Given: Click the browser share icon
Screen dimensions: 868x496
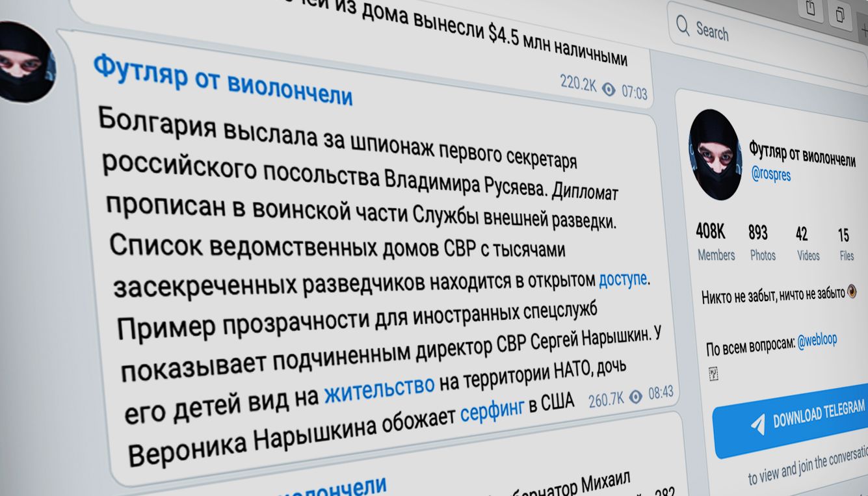Looking at the screenshot, I should click(x=811, y=7).
